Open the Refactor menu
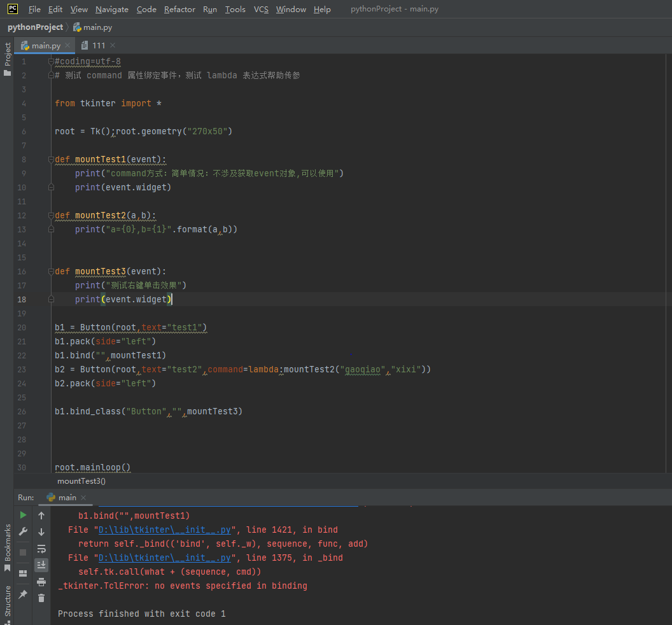 tap(179, 9)
